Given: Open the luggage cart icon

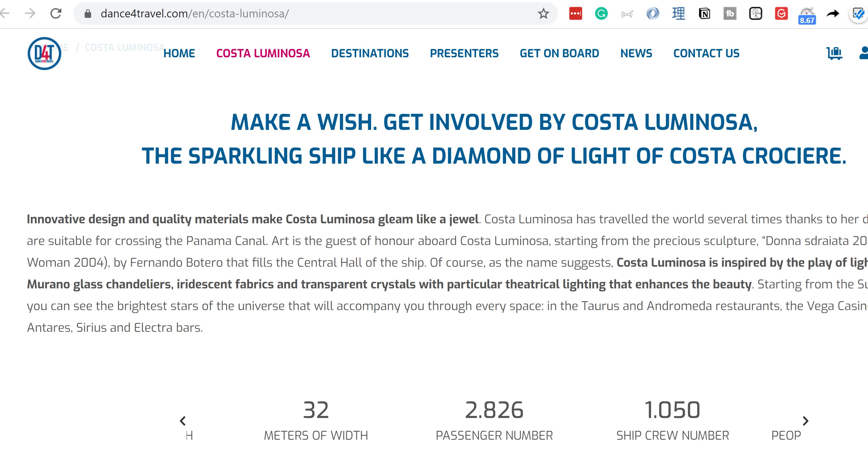Looking at the screenshot, I should click(x=834, y=53).
